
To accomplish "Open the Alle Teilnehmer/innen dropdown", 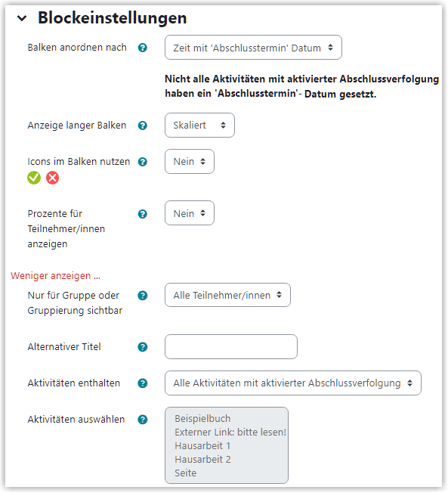I will click(x=227, y=295).
